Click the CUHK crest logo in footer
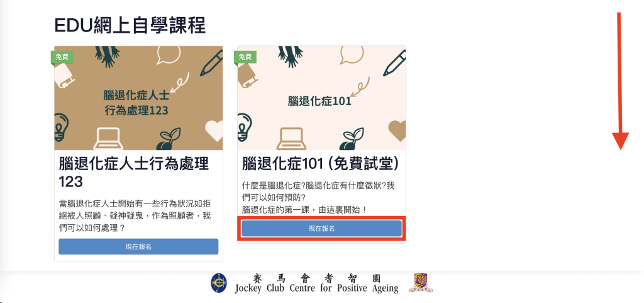The image size is (644, 303). [x=421, y=283]
